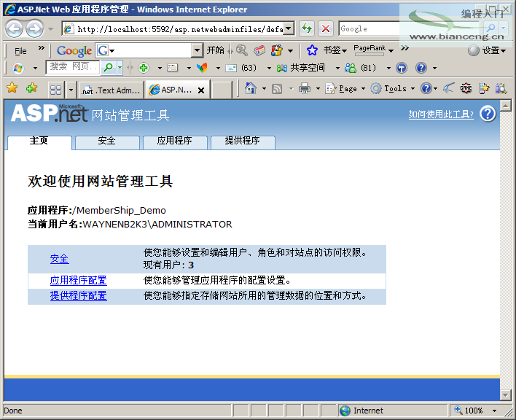Screen dimensions: 516x420
Task: Click the MSN butterfly icon
Action: 202,68
